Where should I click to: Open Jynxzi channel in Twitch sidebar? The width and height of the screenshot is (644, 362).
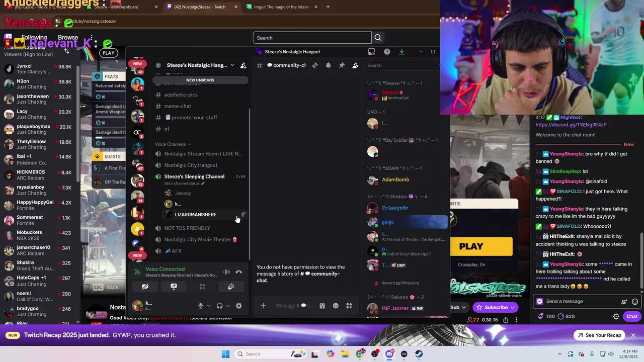coord(39,69)
